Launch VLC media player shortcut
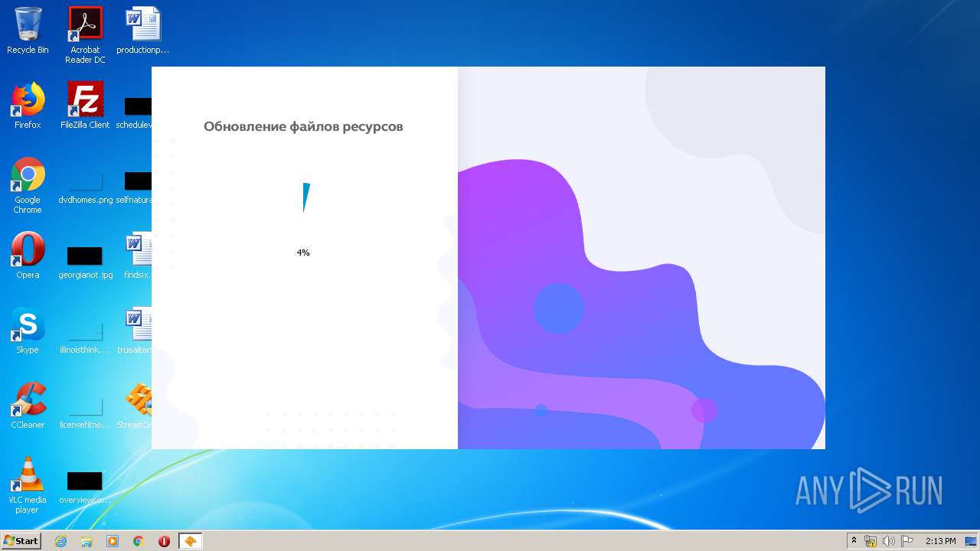Viewport: 980px width, 551px height. point(28,486)
